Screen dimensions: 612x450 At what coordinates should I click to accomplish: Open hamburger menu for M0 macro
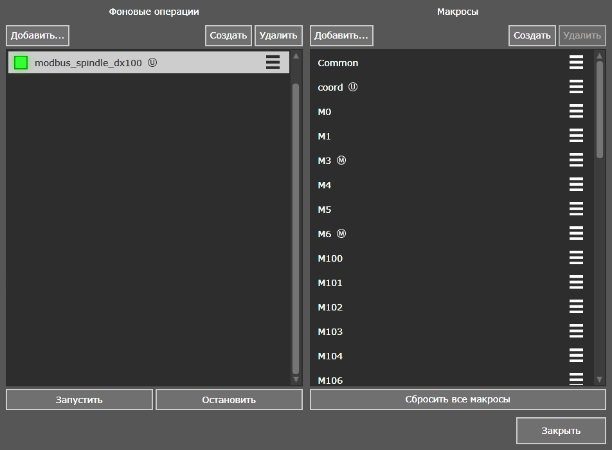576,111
